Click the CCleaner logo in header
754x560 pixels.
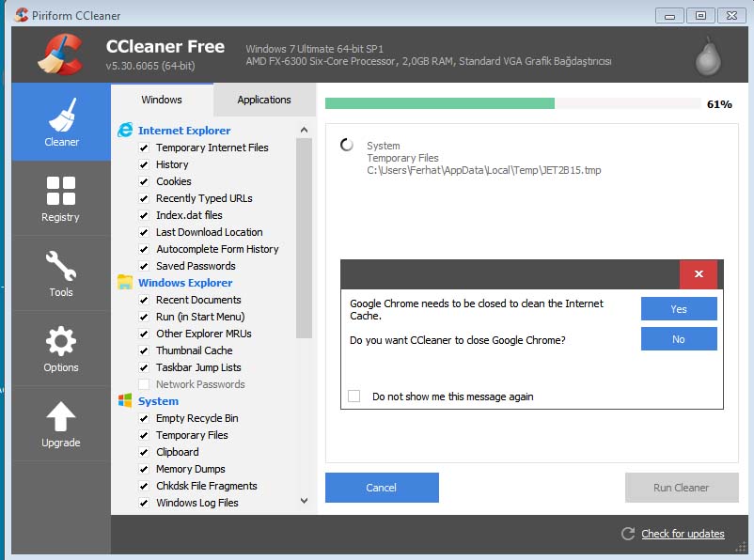(x=61, y=54)
